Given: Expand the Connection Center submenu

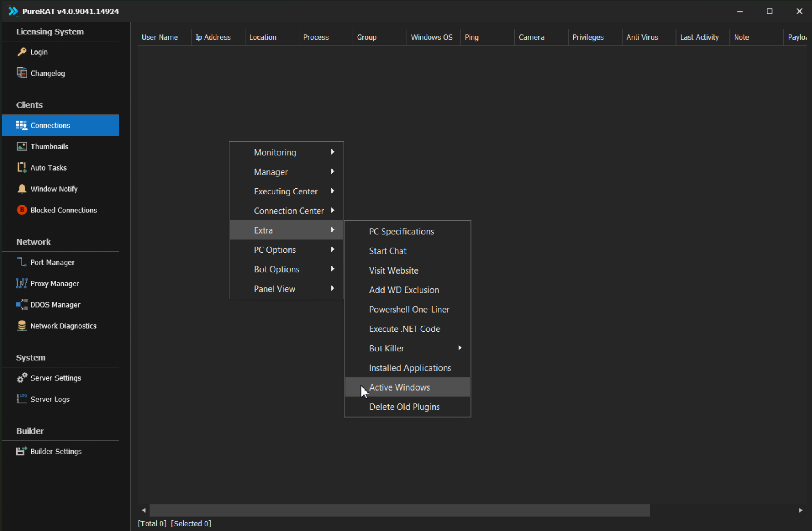Looking at the screenshot, I should pos(286,211).
